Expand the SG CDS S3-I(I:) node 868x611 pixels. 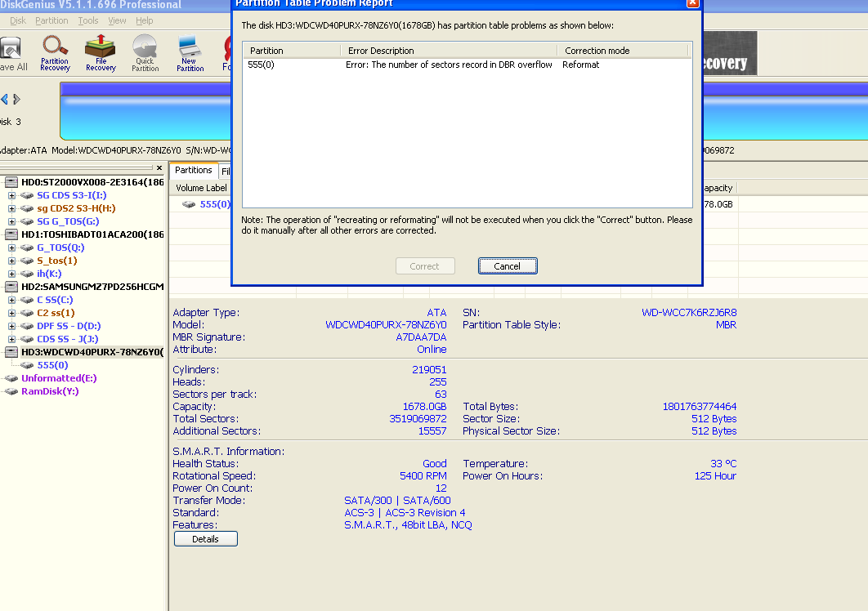tap(11, 195)
